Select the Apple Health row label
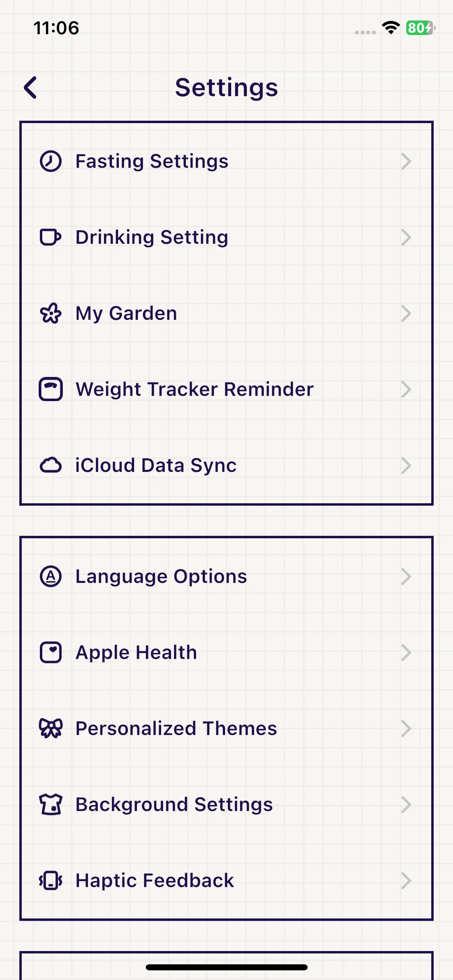453x980 pixels. 136,652
